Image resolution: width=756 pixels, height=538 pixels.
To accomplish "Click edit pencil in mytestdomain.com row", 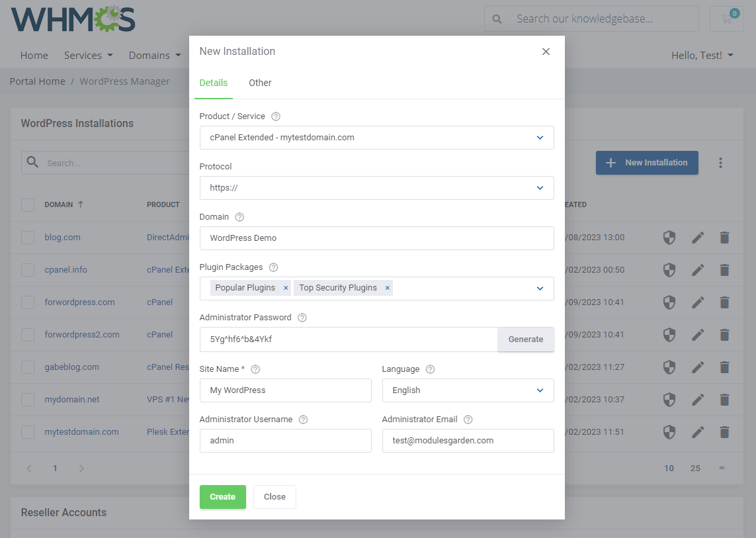I will 698,432.
